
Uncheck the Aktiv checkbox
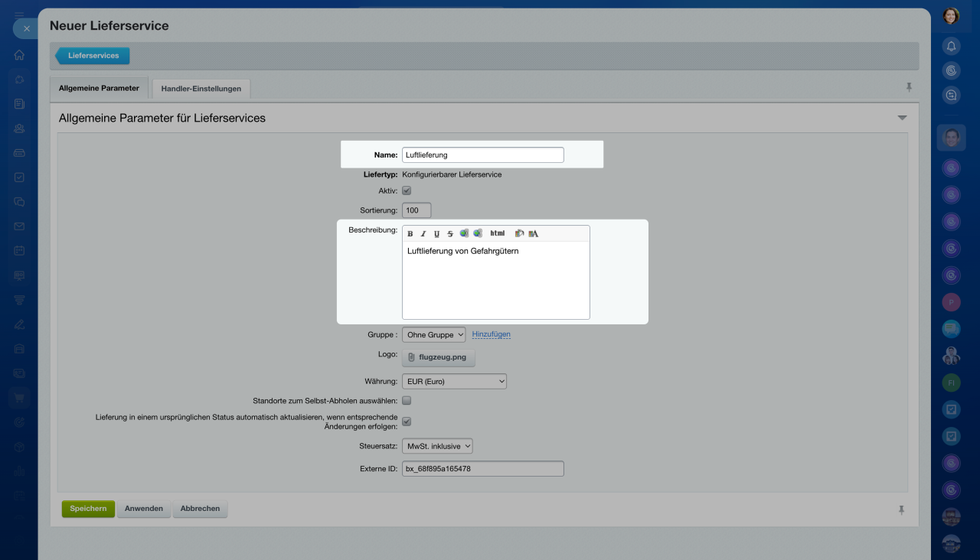tap(407, 190)
